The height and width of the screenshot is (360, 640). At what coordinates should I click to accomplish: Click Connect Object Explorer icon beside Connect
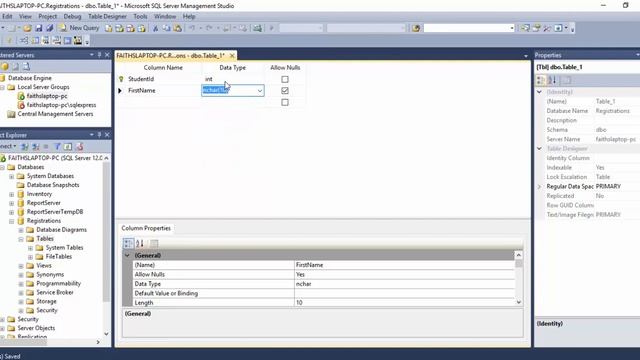click(24, 147)
